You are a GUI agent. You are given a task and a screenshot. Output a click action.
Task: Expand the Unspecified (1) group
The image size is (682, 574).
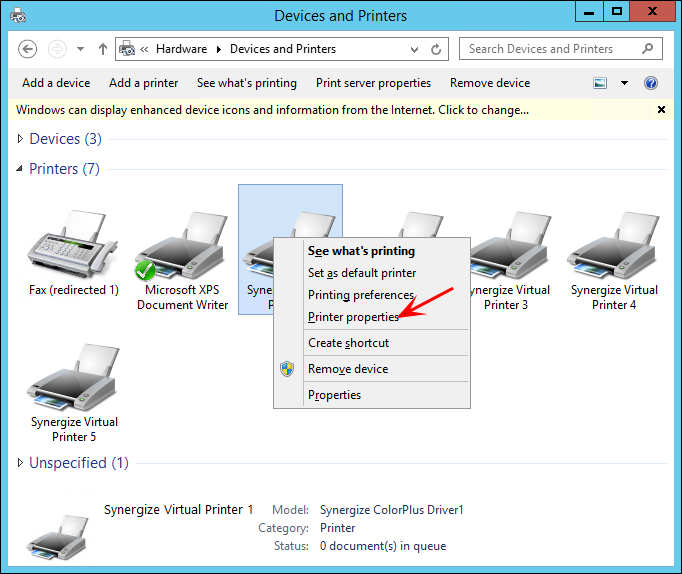20,463
